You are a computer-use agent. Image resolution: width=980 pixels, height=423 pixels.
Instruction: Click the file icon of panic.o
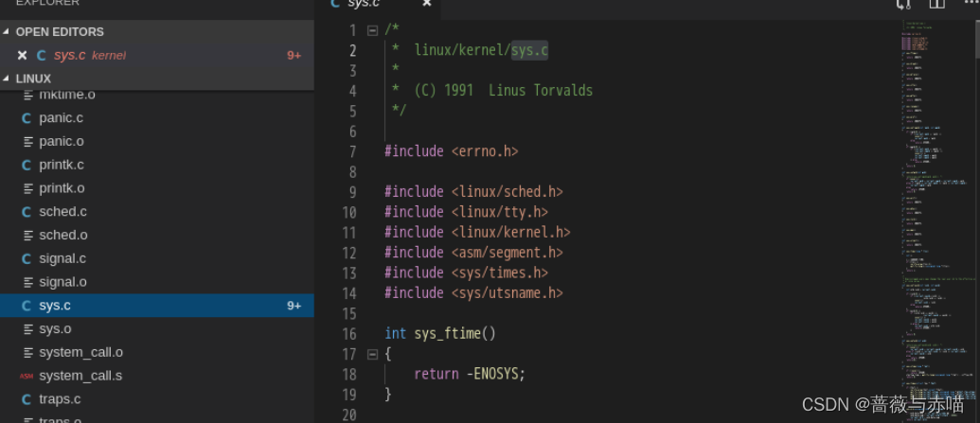tap(27, 142)
